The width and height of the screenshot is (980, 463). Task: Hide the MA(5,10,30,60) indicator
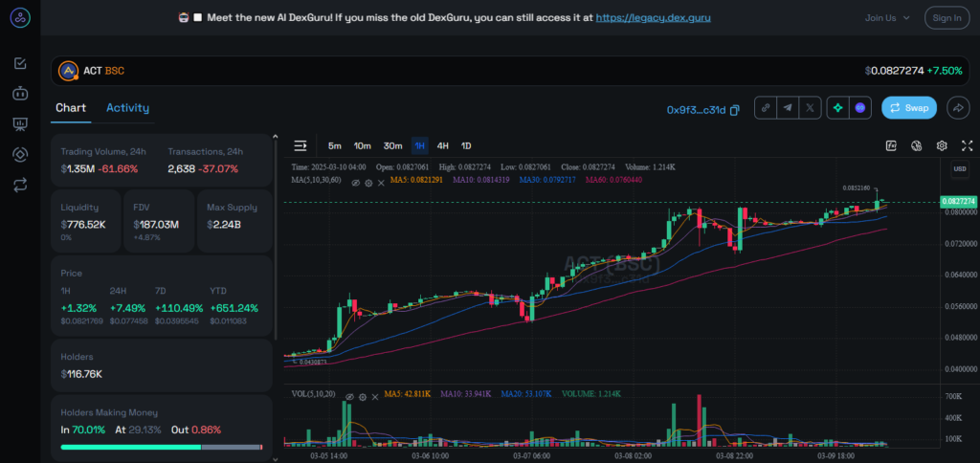click(356, 183)
